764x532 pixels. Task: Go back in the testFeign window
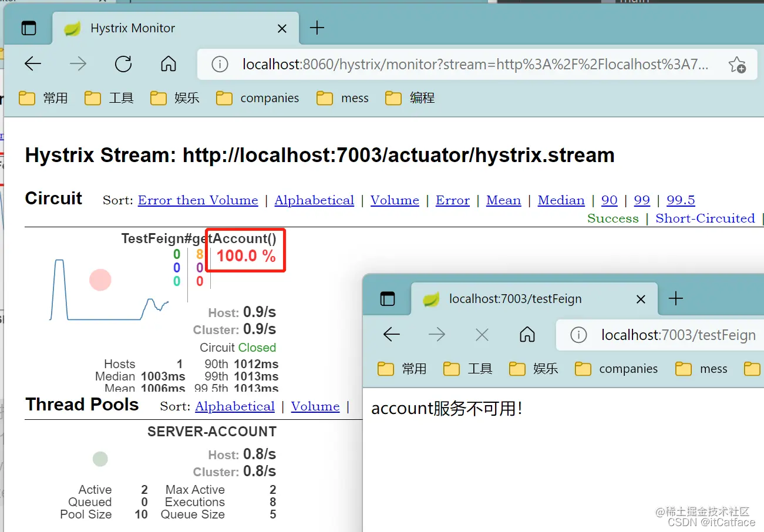(392, 335)
